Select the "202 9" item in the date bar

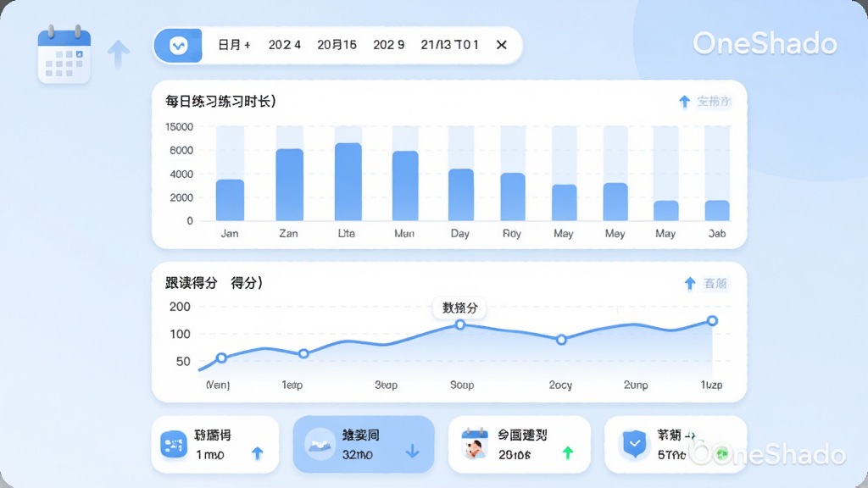coord(388,45)
